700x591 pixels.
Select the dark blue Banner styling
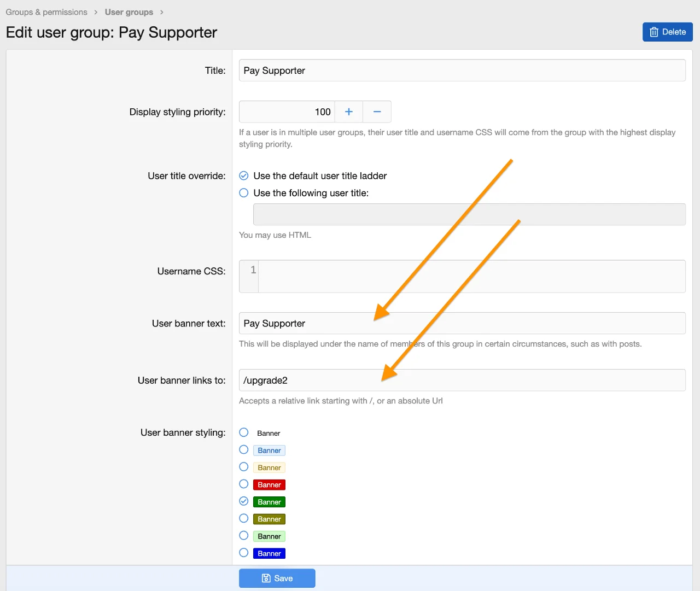point(243,553)
